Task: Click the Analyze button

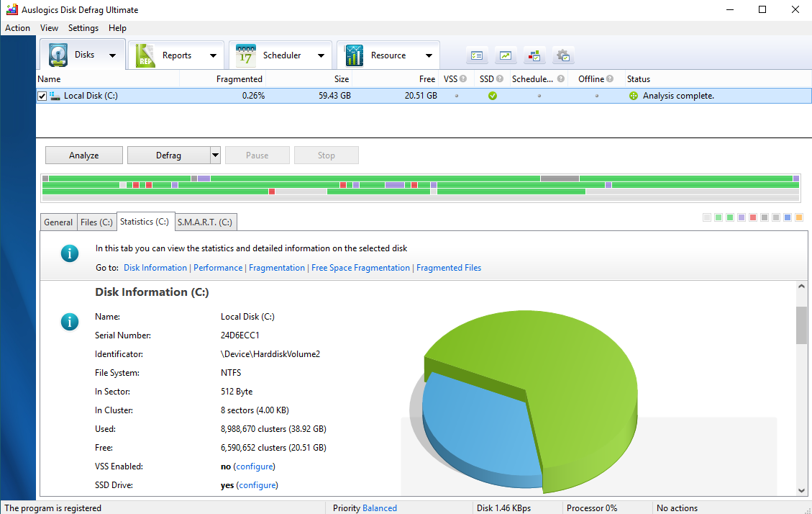Action: (84, 155)
